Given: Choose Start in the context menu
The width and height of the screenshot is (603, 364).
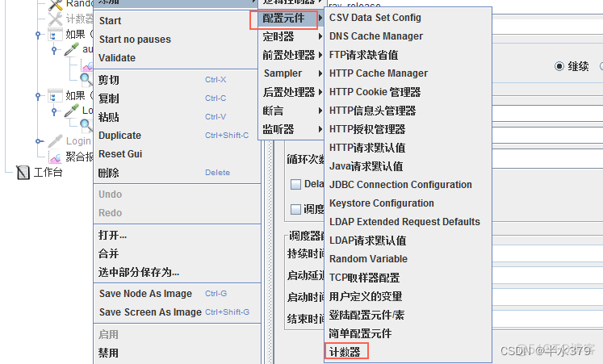Looking at the screenshot, I should click(177, 21).
